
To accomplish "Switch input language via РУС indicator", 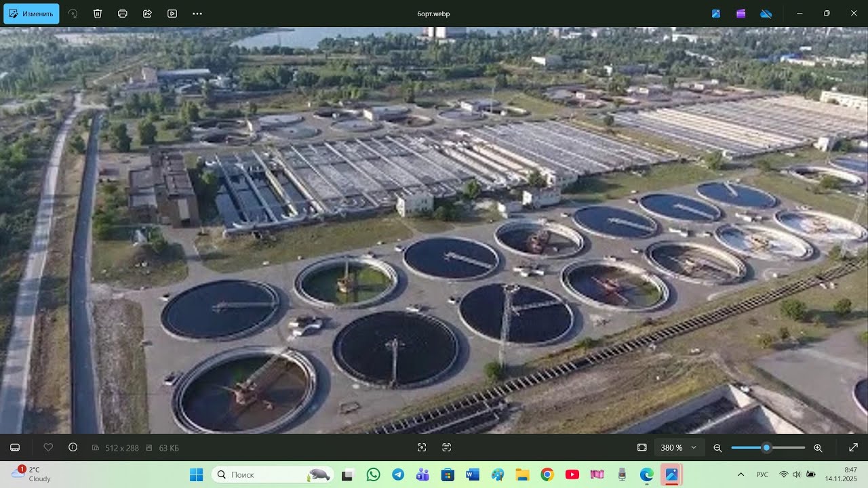I will click(x=762, y=474).
